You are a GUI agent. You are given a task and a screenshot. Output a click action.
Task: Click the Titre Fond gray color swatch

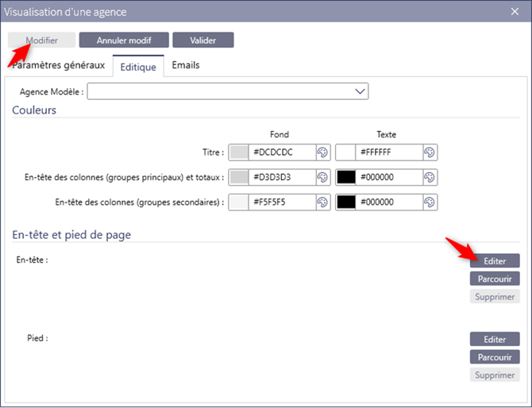point(239,152)
